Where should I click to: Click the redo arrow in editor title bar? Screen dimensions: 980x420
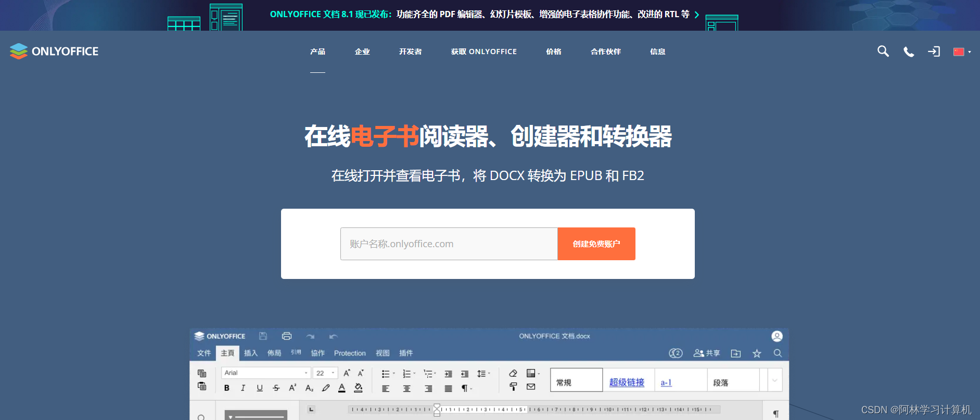310,336
